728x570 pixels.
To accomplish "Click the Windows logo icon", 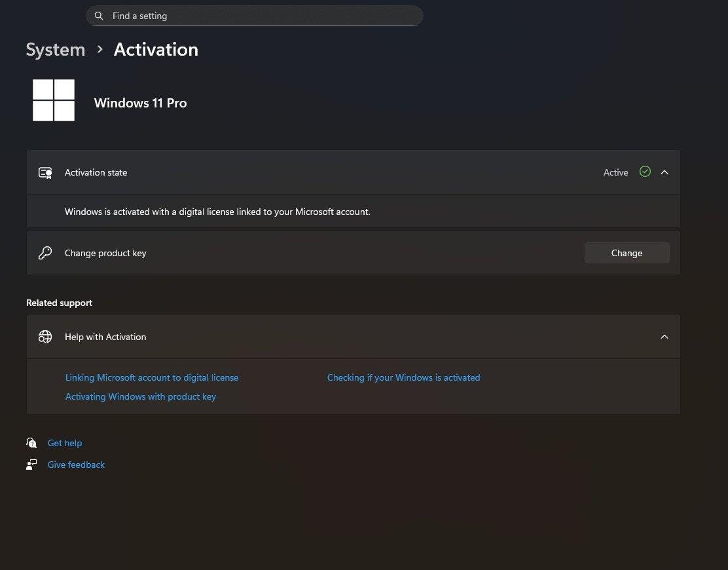I will [x=54, y=100].
